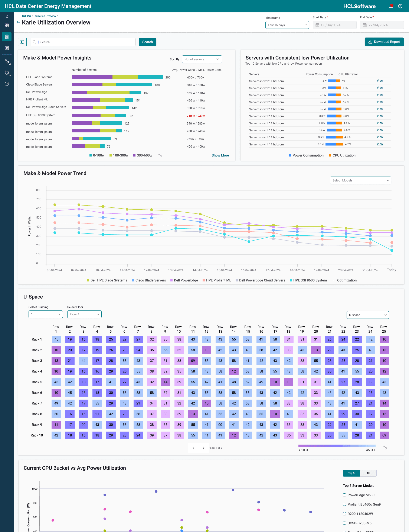Toggle Cisco Blade Servers trend legend
Screen dimensions: 409x532
(x=149, y=280)
